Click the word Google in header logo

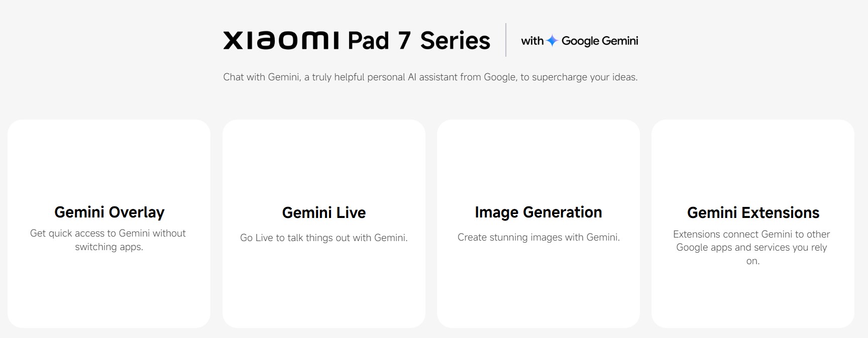coord(580,41)
